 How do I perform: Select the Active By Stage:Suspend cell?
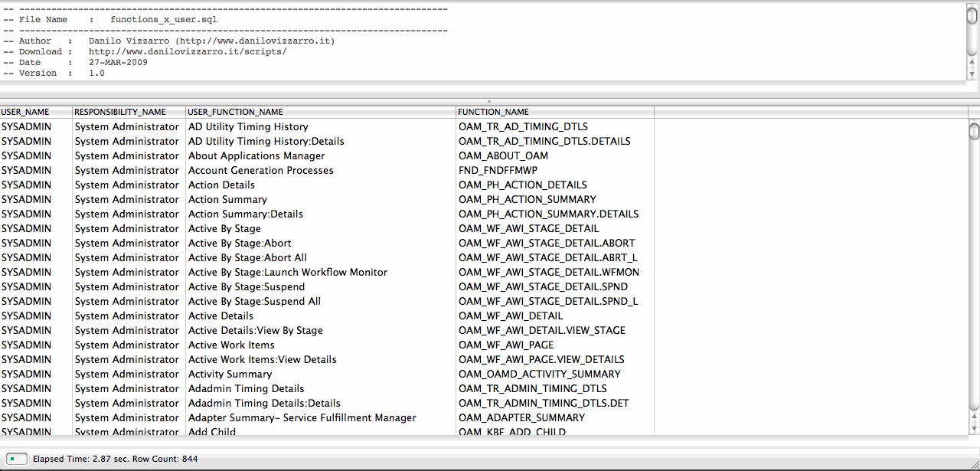321,286
